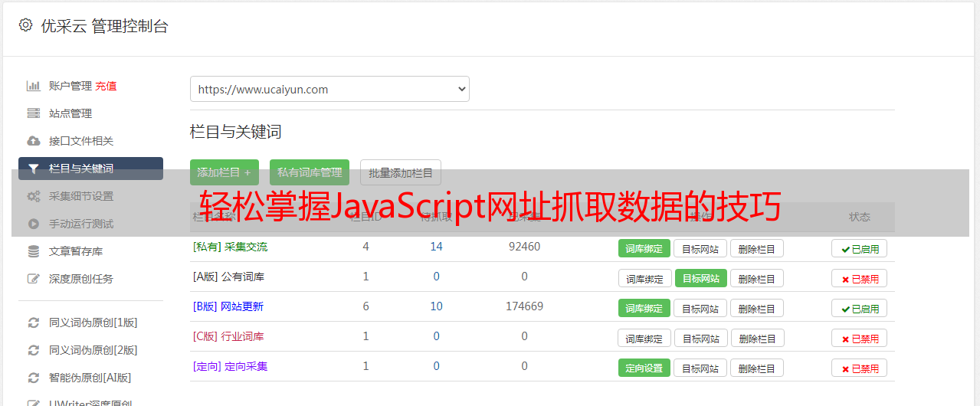
Task: Click the bar chart icon for 账户管理
Action: (x=33, y=86)
